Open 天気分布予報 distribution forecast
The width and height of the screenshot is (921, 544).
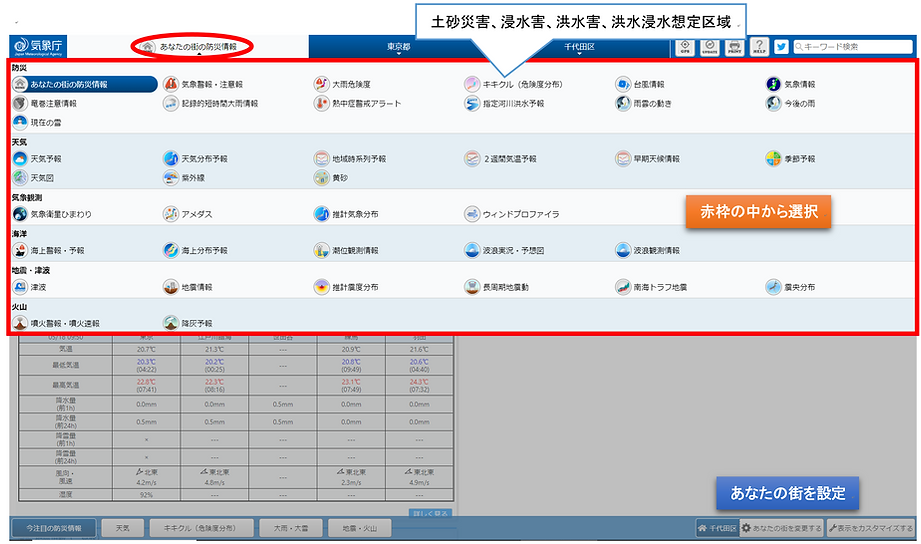coord(196,159)
